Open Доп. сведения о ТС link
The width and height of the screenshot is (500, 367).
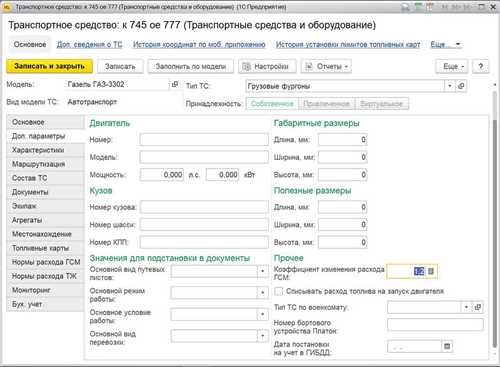(89, 44)
